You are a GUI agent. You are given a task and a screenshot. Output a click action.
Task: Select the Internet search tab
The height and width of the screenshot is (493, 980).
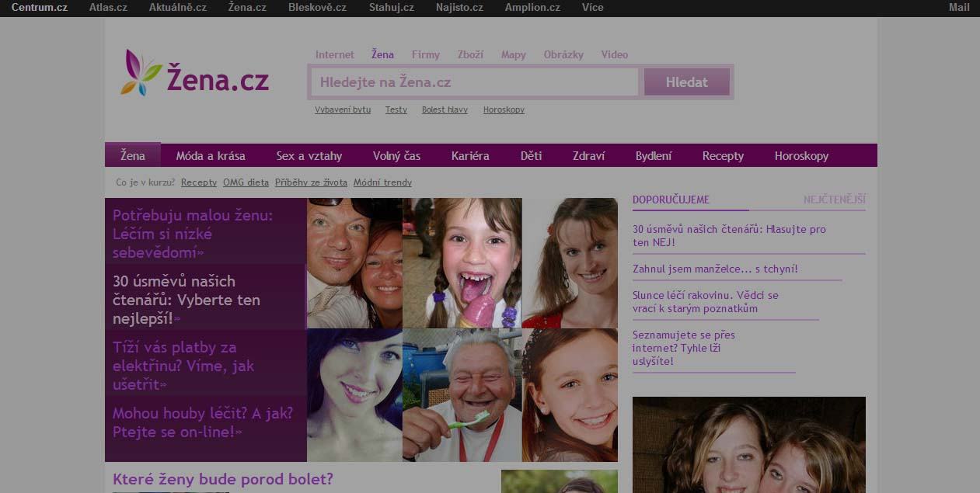[x=335, y=55]
